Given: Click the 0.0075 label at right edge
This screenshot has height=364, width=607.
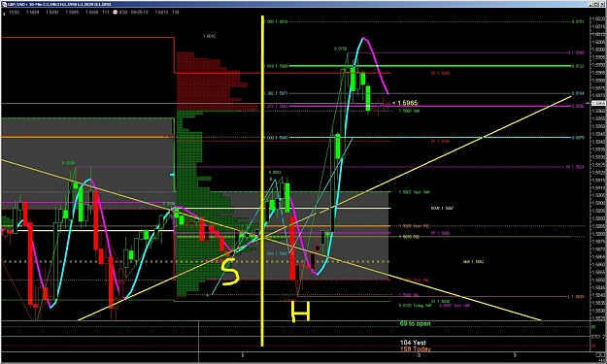Looking at the screenshot, I should pyautogui.click(x=578, y=138).
